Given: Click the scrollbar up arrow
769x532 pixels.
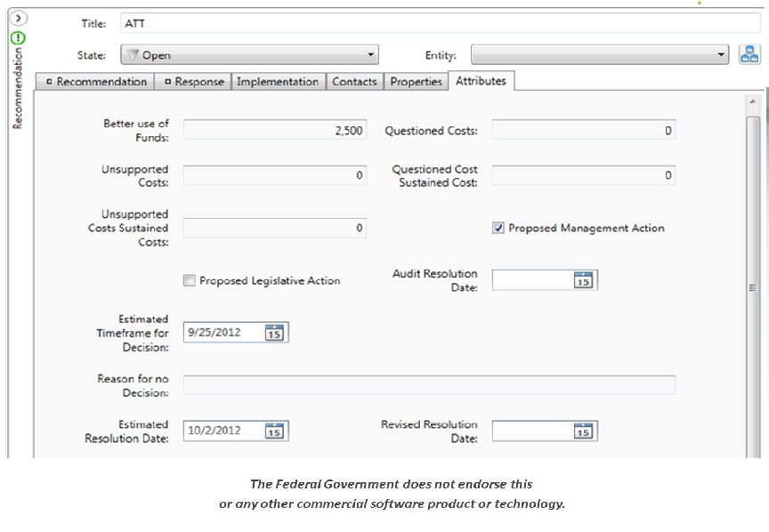Looking at the screenshot, I should [752, 101].
